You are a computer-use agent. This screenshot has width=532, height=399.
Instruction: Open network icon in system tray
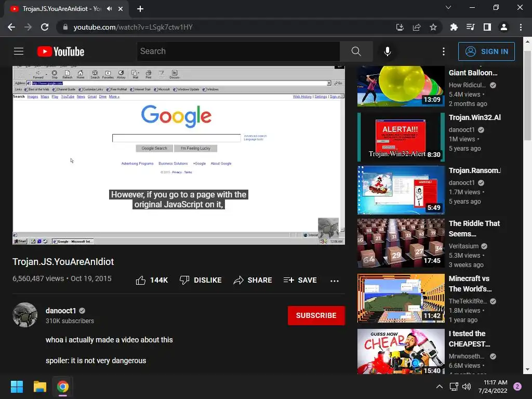click(x=454, y=387)
